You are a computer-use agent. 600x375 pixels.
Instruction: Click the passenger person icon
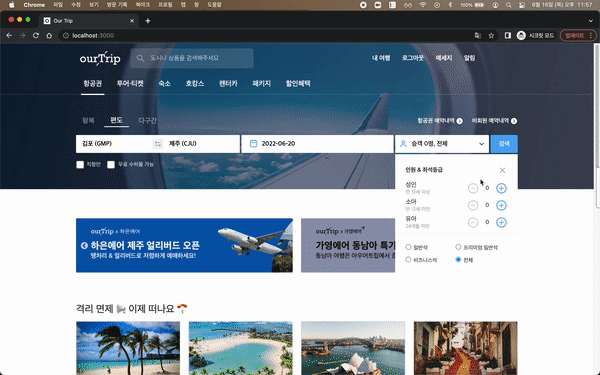(403, 144)
